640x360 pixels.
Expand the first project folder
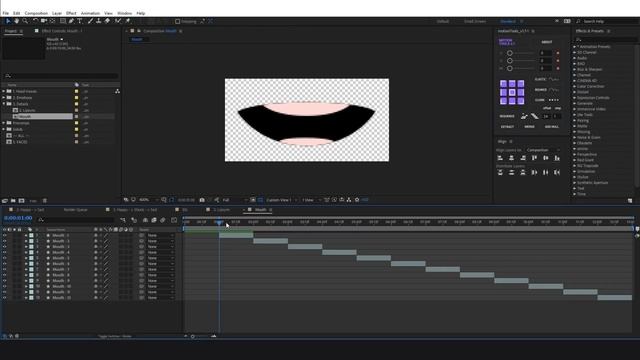[4, 91]
